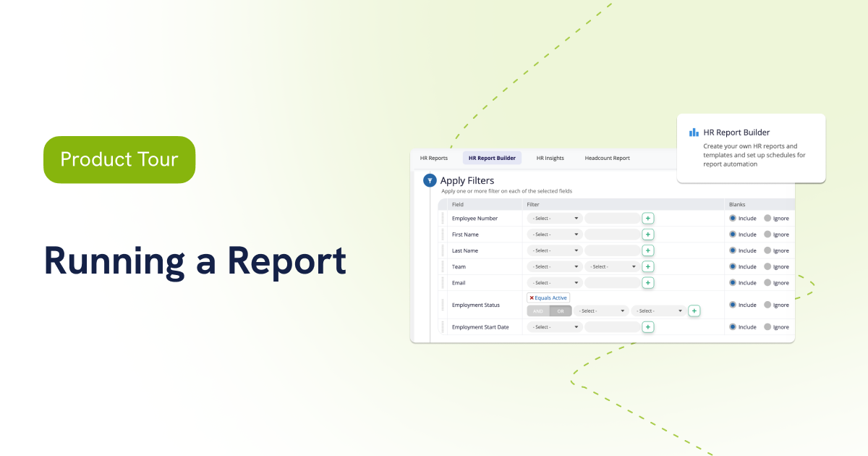Grab the drag handle of the Employment Status row
This screenshot has height=456, width=868.
coord(443,305)
